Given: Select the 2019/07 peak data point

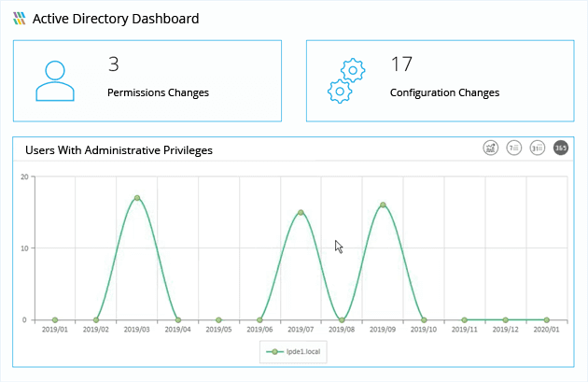Looking at the screenshot, I should (301, 212).
